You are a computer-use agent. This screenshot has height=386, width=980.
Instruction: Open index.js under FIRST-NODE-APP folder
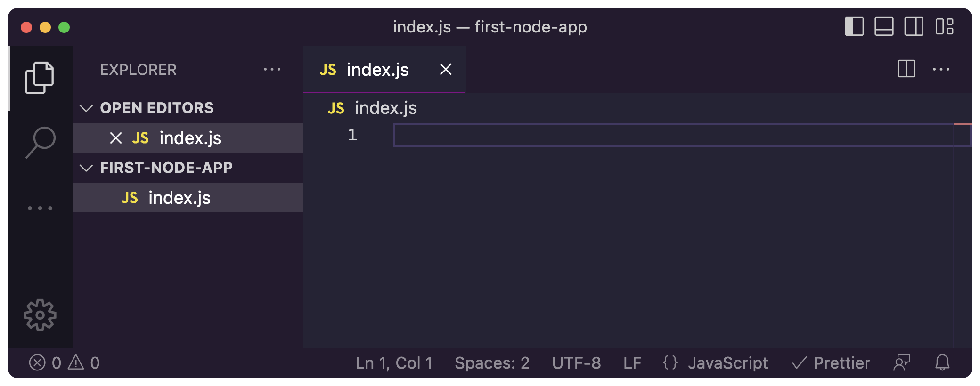[x=179, y=198]
